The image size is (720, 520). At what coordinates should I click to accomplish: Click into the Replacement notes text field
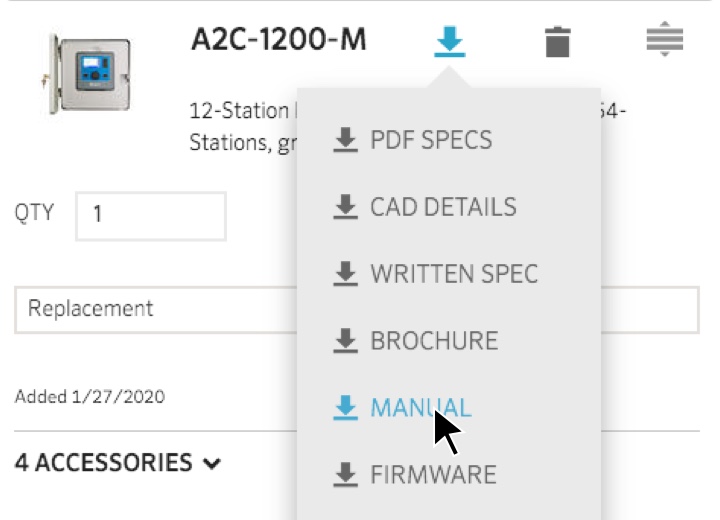point(150,309)
